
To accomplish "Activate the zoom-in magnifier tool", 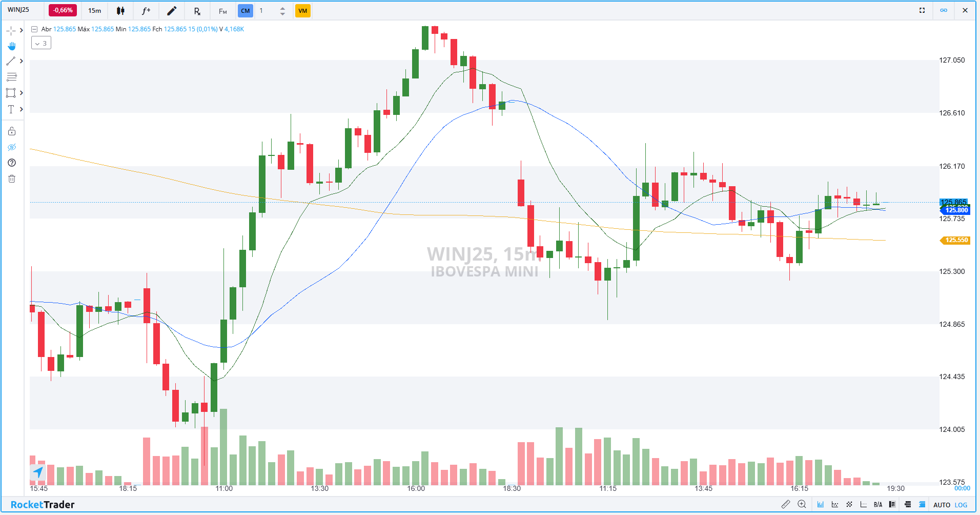I will tap(802, 504).
